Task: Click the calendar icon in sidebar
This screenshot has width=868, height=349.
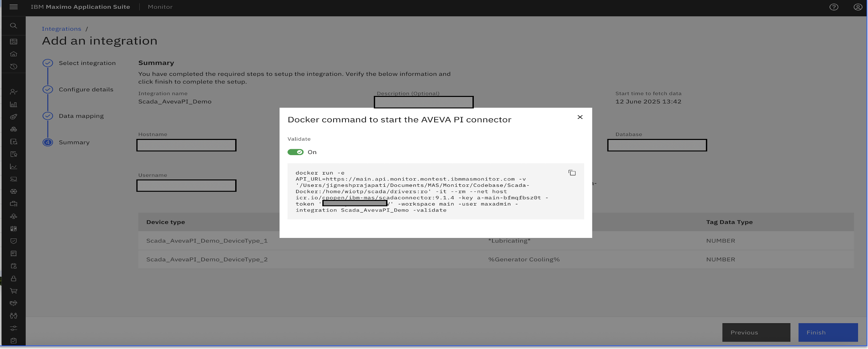Action: coord(13,228)
